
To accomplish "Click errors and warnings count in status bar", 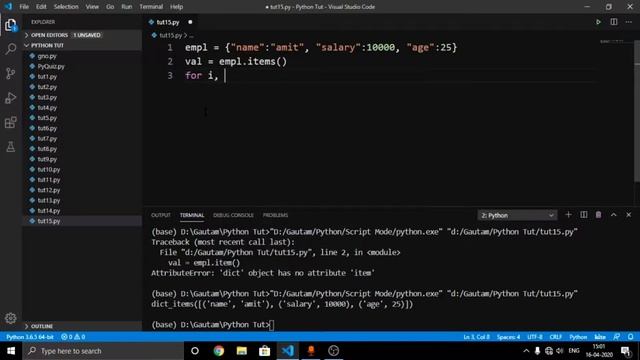I will (x=73, y=337).
